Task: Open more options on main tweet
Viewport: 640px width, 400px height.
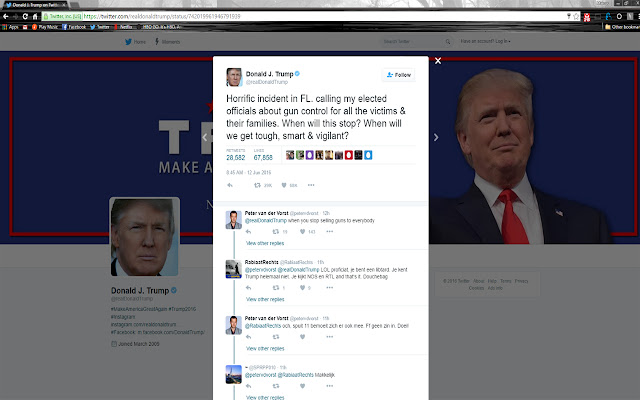Action: click(311, 185)
